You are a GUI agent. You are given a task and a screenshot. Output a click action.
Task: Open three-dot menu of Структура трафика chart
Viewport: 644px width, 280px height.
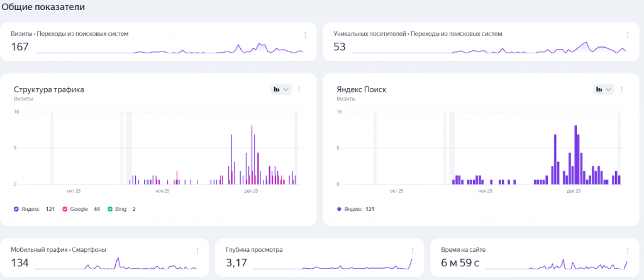[299, 90]
